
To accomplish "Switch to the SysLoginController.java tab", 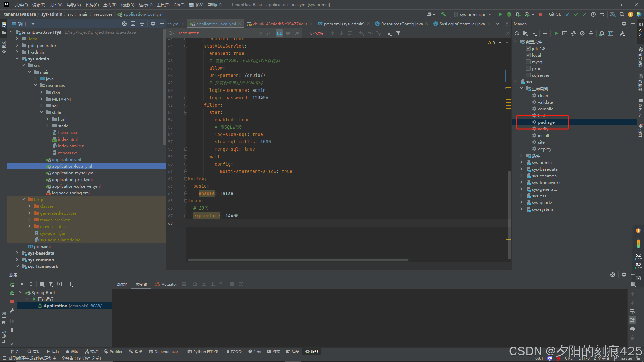I will pos(462,24).
